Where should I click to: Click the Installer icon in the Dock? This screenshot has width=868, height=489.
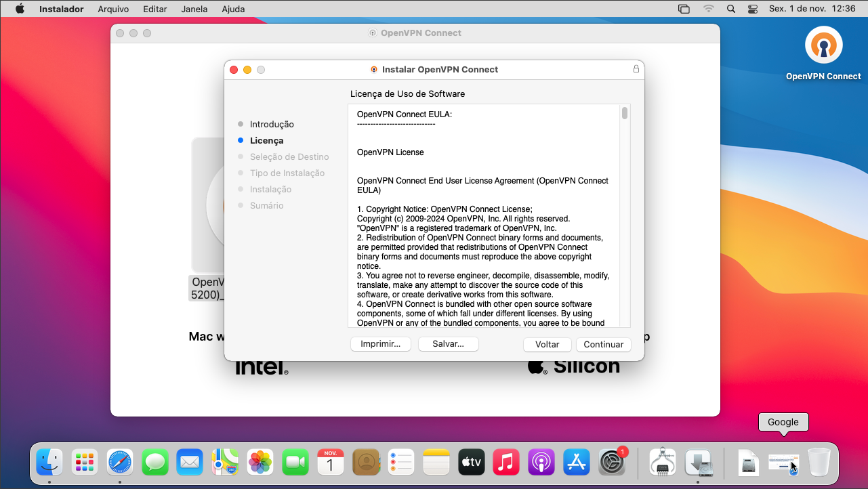(x=698, y=462)
